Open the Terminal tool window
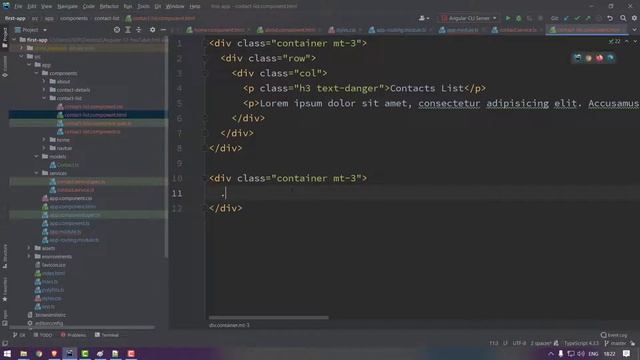 (107, 335)
